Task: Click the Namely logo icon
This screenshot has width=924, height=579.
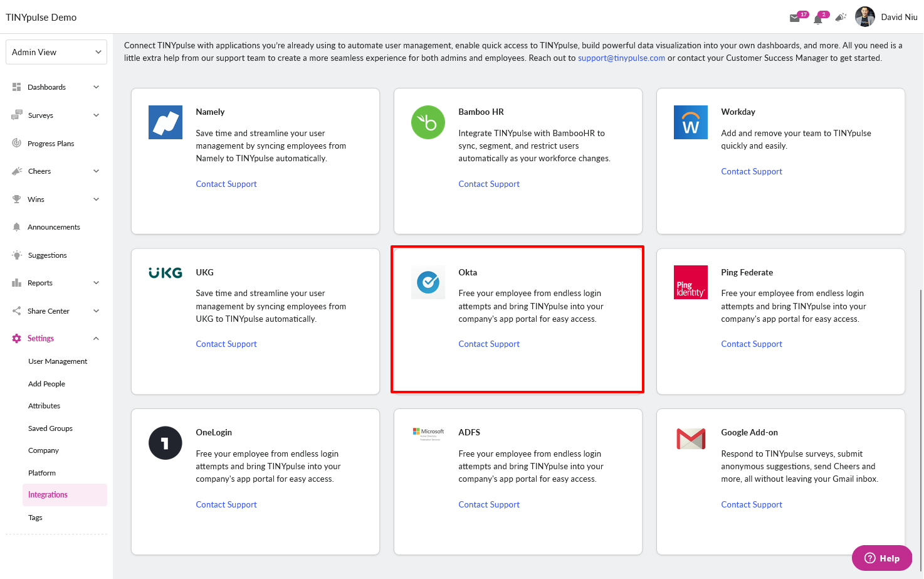Action: 165,122
